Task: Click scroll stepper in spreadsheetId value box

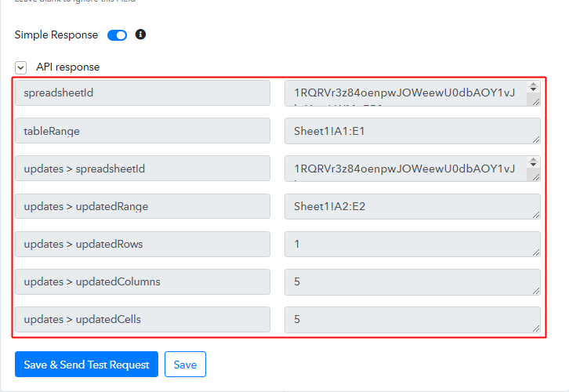Action: tap(533, 87)
